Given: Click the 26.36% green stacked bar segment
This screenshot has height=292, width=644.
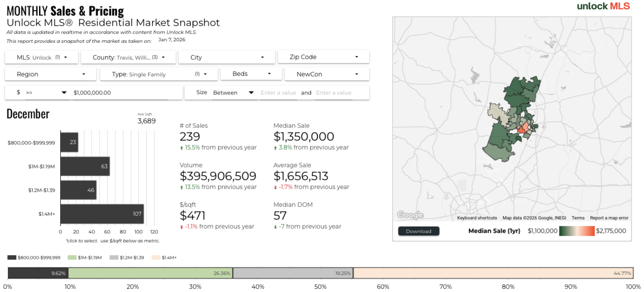Looking at the screenshot, I should tap(151, 273).
